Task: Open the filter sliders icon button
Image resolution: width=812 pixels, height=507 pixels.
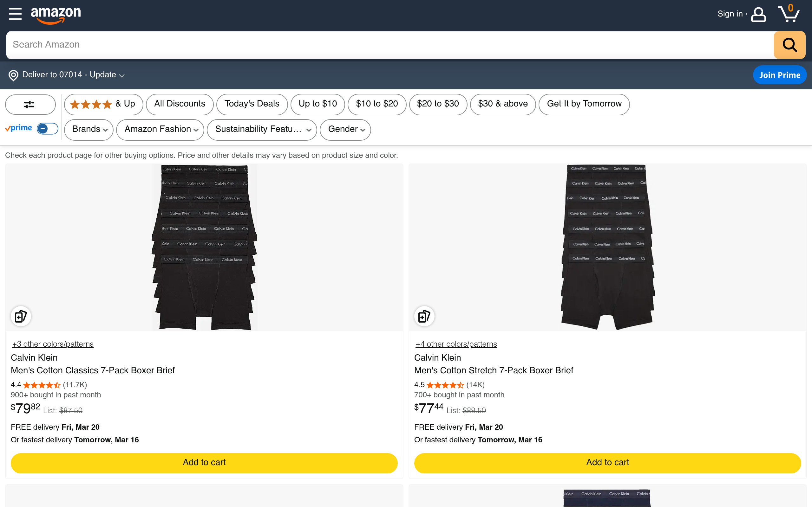Action: 30,105
